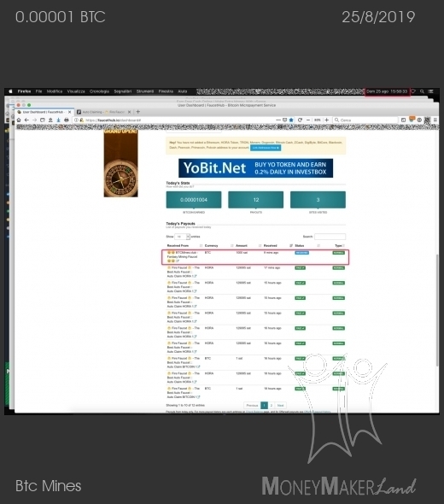Open the Show entries dropdown
The image size is (444, 504).
pyautogui.click(x=182, y=237)
